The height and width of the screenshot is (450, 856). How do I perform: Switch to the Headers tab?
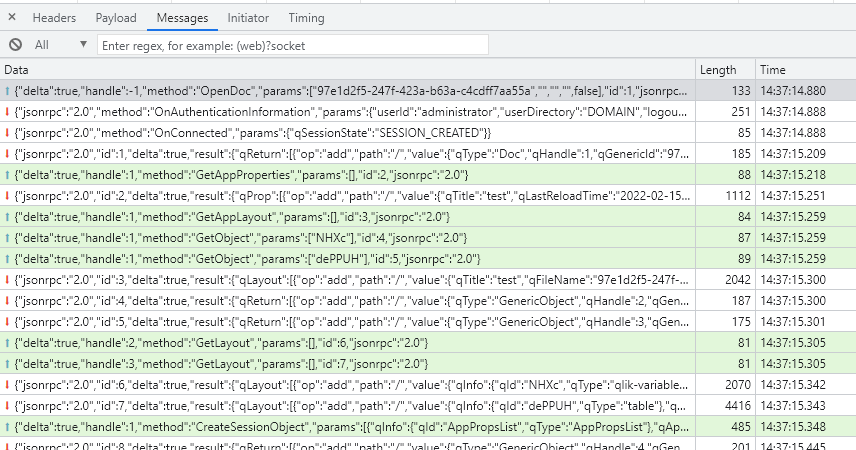point(54,18)
